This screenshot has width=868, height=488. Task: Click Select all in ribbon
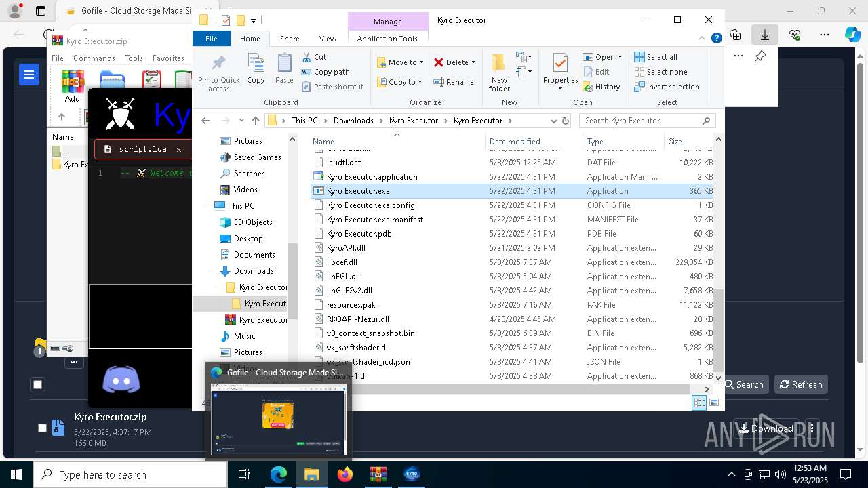pos(656,57)
